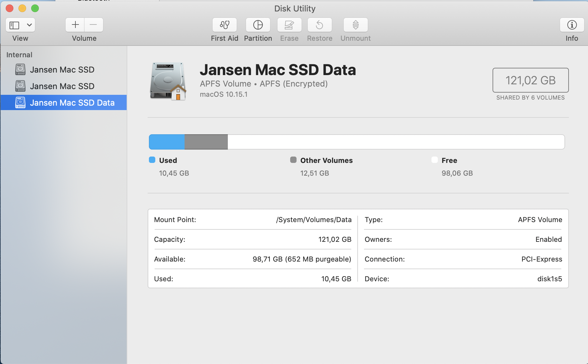Show volume details with the Info icon
This screenshot has width=588, height=364.
572,25
